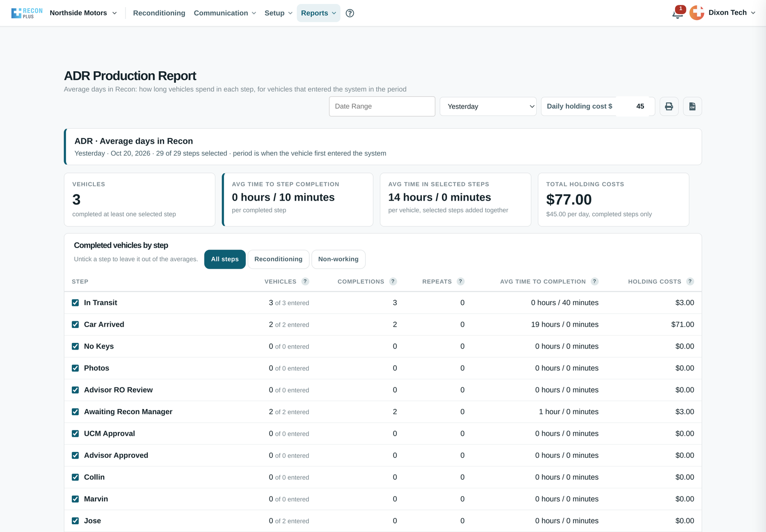Click the Date Range input field
This screenshot has height=532, width=766.
[382, 106]
